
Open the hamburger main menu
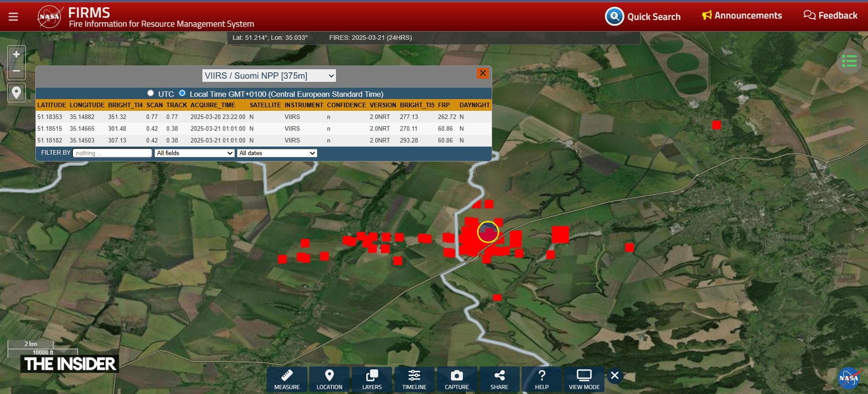click(x=13, y=17)
